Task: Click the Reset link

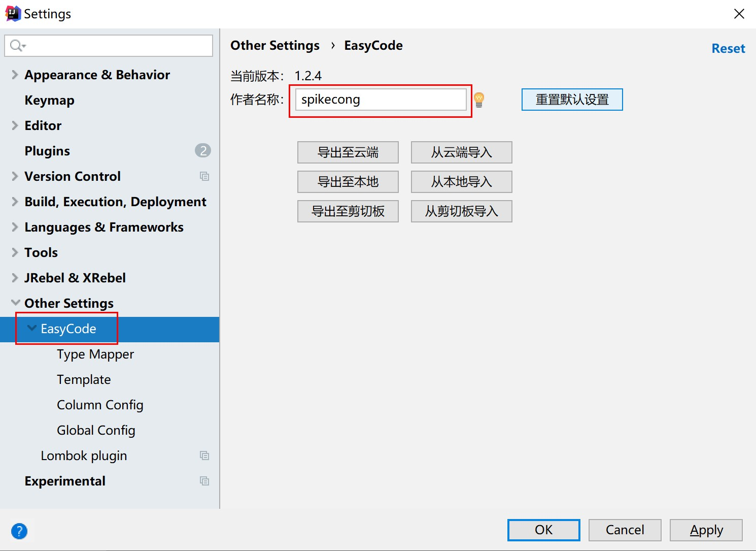Action: click(728, 49)
